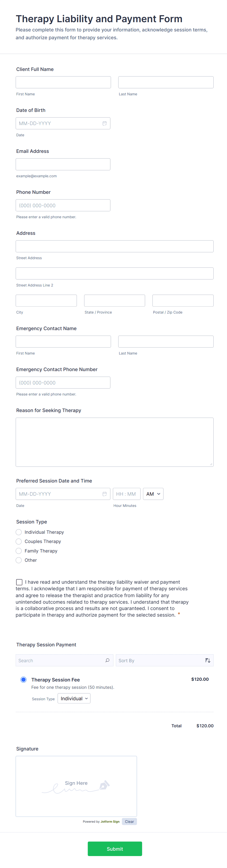
Task: Expand the Session Type Individual dropdown
Action: [74, 699]
